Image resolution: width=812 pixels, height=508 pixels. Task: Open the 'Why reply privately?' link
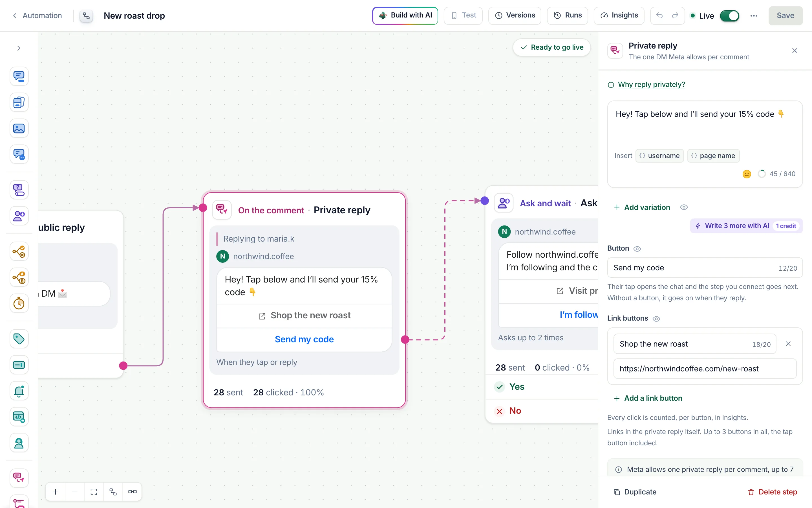click(x=651, y=85)
